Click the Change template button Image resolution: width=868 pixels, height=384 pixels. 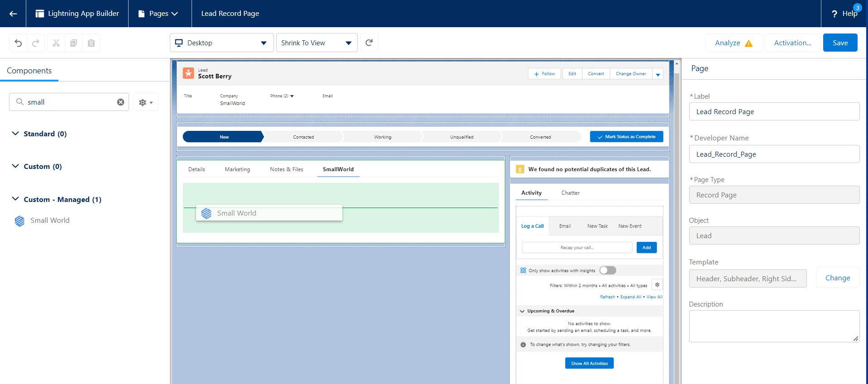click(x=837, y=278)
